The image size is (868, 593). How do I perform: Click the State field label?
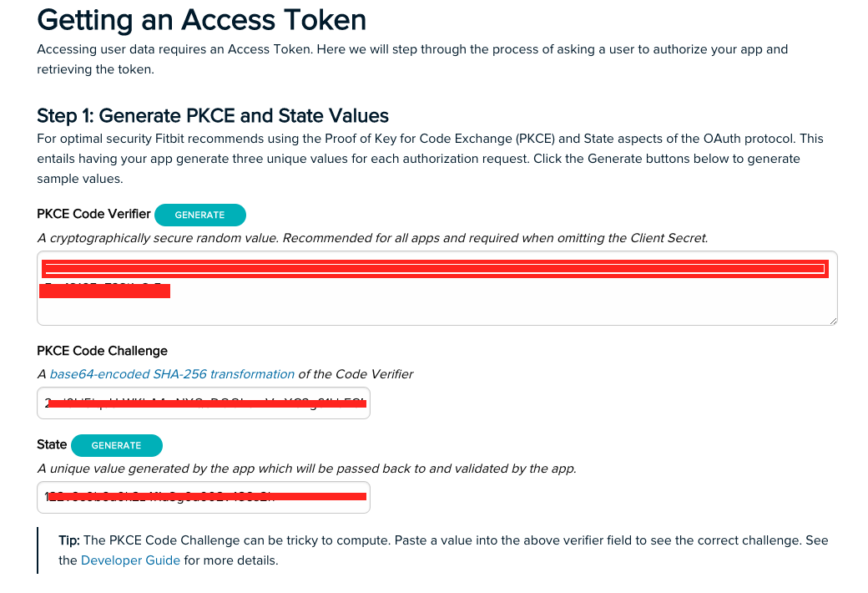(52, 444)
